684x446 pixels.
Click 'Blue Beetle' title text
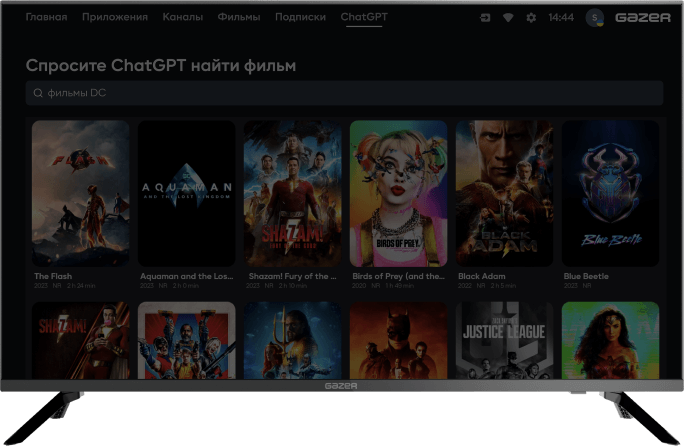pyautogui.click(x=586, y=276)
